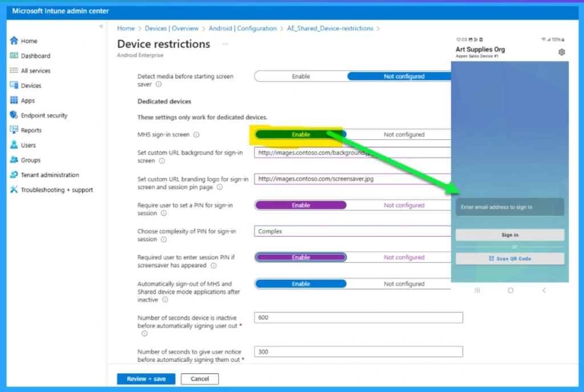
Task: Show info for Detect media before screen saver
Action: [x=159, y=84]
